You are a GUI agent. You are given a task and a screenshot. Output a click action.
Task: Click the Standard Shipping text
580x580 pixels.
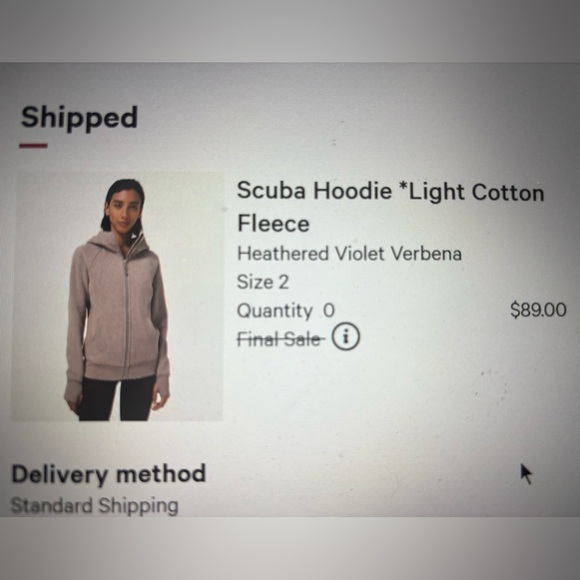(x=95, y=506)
